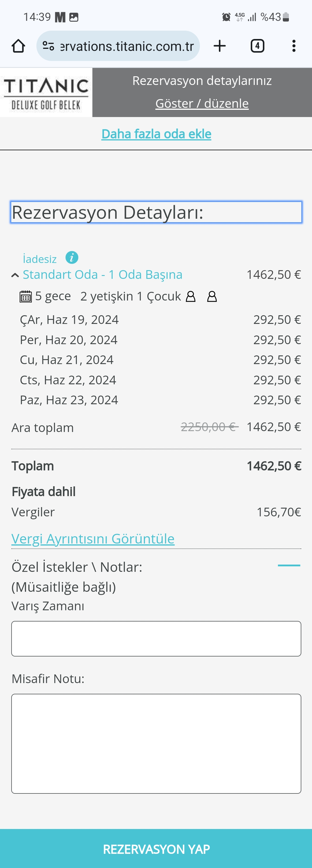Collapse Özel İstekler section with the dash
312x868 pixels.
(x=289, y=565)
